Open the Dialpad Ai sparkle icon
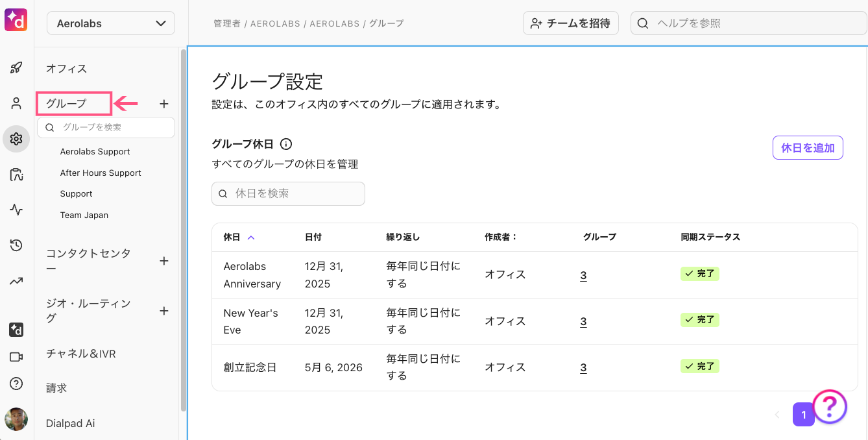868x440 pixels. pyautogui.click(x=16, y=330)
